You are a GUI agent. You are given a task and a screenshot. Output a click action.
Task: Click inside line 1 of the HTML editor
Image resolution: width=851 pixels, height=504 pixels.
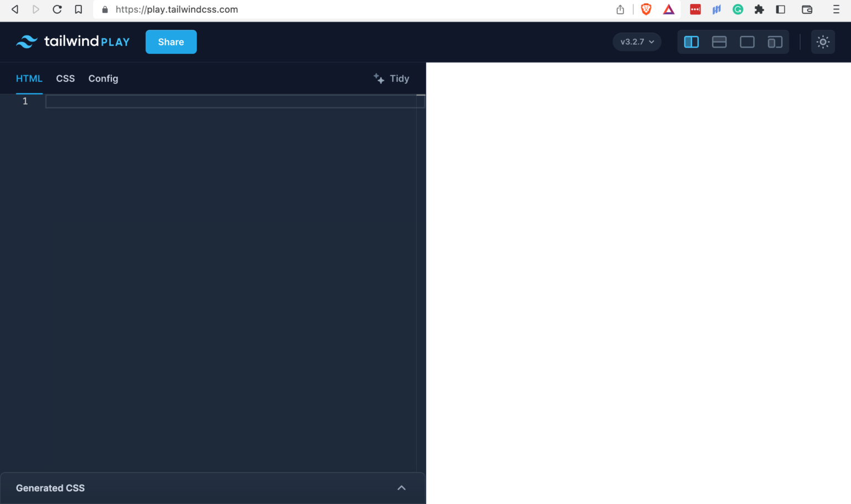(166, 101)
